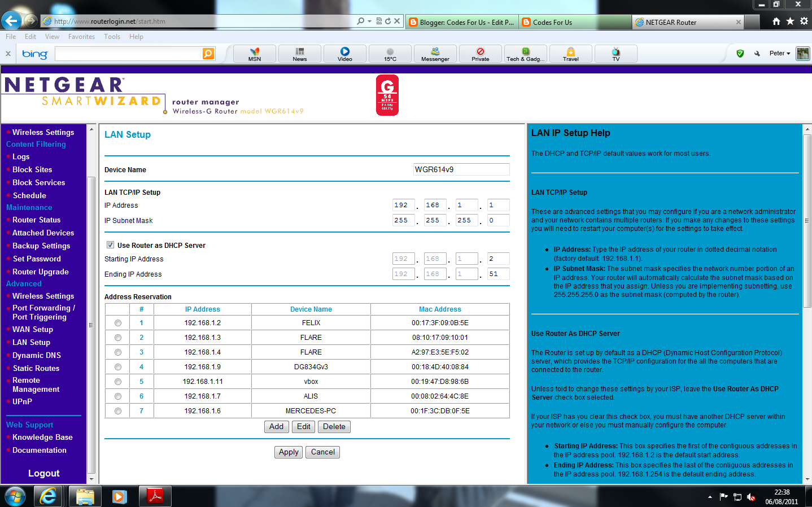Click the Bing search text box

click(x=129, y=54)
